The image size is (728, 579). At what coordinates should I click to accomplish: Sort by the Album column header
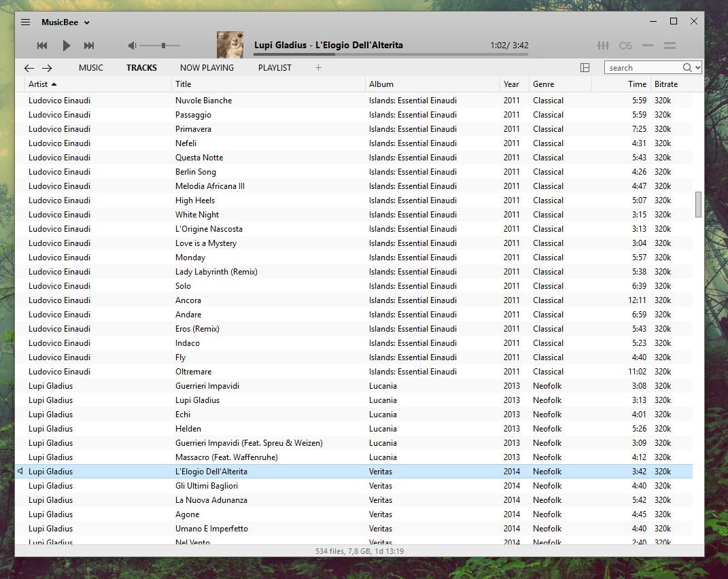click(x=432, y=84)
